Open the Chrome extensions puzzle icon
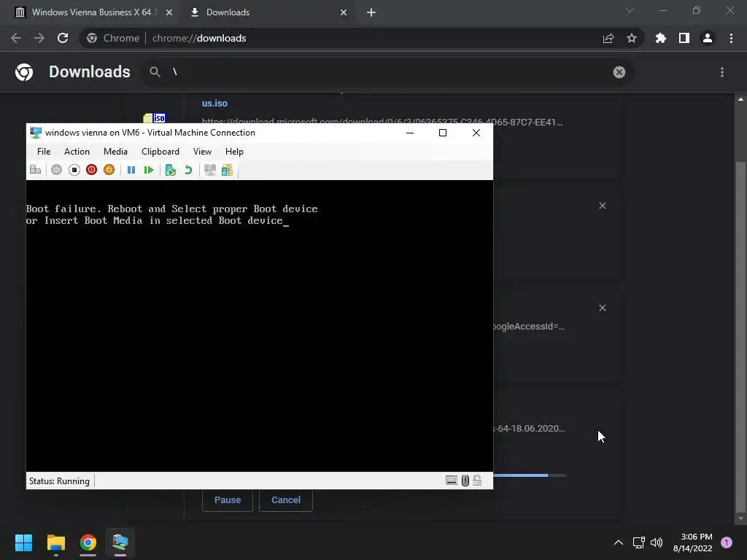This screenshot has width=747, height=560. (660, 38)
